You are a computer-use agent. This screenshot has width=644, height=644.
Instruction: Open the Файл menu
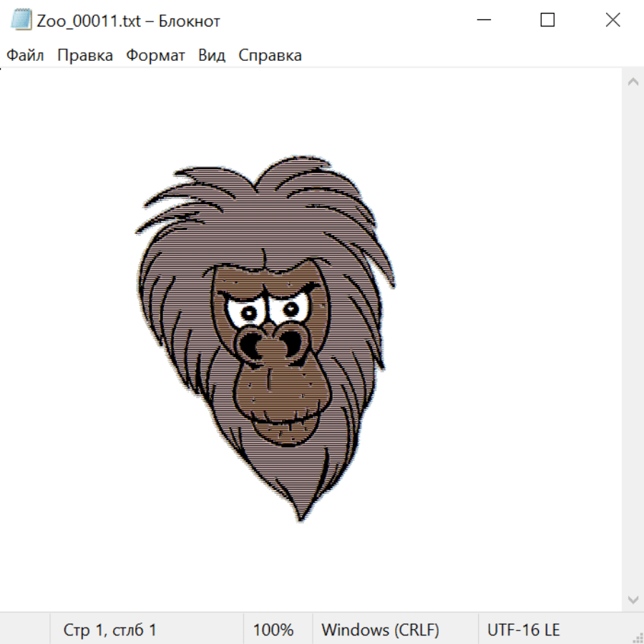click(25, 56)
